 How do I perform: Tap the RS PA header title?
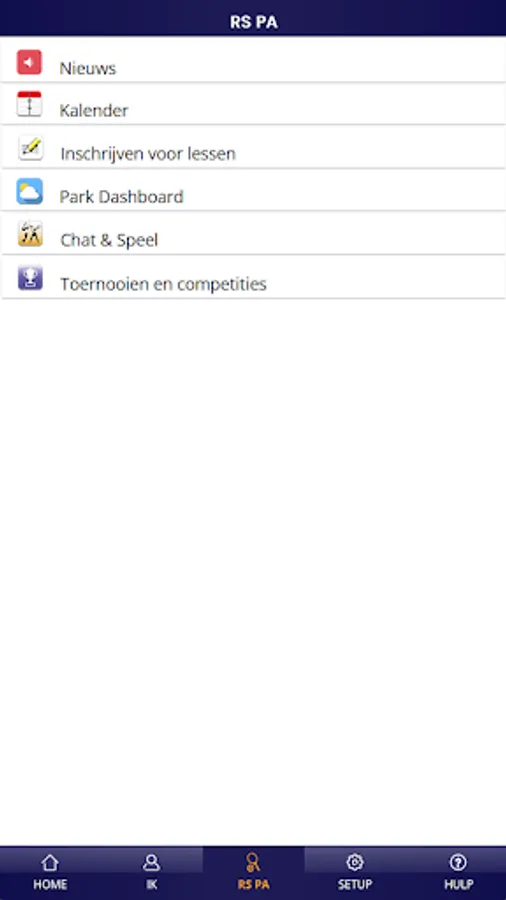click(x=254, y=22)
